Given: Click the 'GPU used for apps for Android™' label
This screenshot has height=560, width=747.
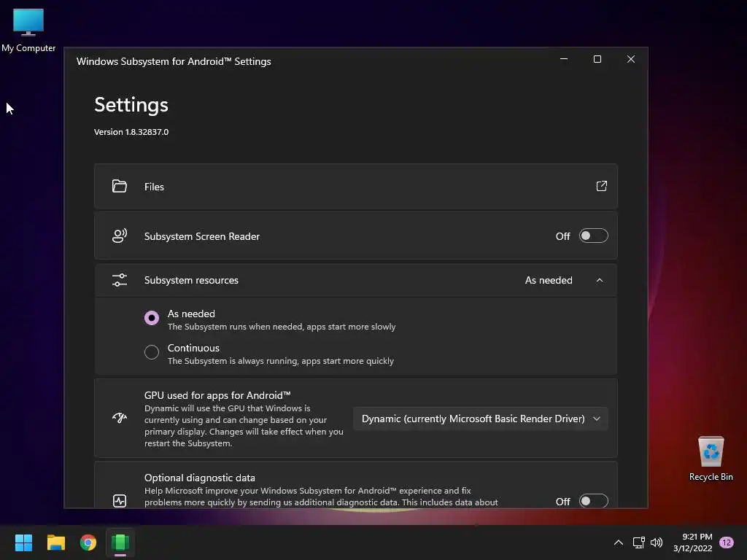Looking at the screenshot, I should (217, 395).
